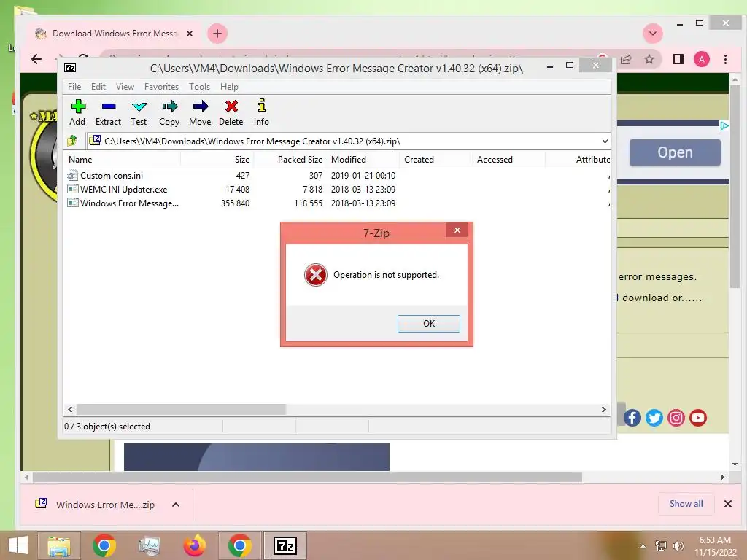This screenshot has width=747, height=560.
Task: Click the Extract toolbar icon
Action: pos(108,112)
